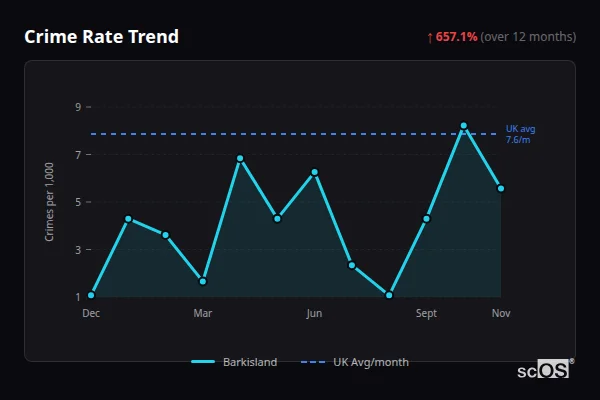Click the red 657.1% increase figure

(x=456, y=37)
